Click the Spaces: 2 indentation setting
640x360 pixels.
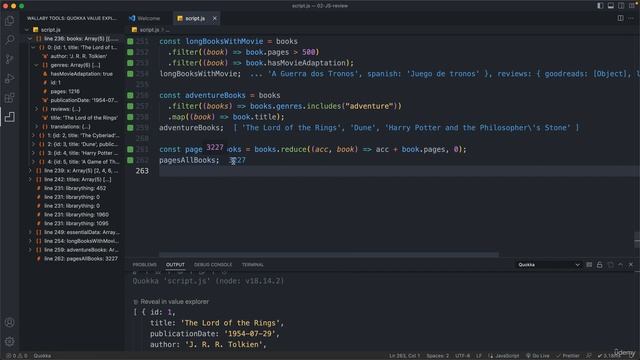(438, 356)
